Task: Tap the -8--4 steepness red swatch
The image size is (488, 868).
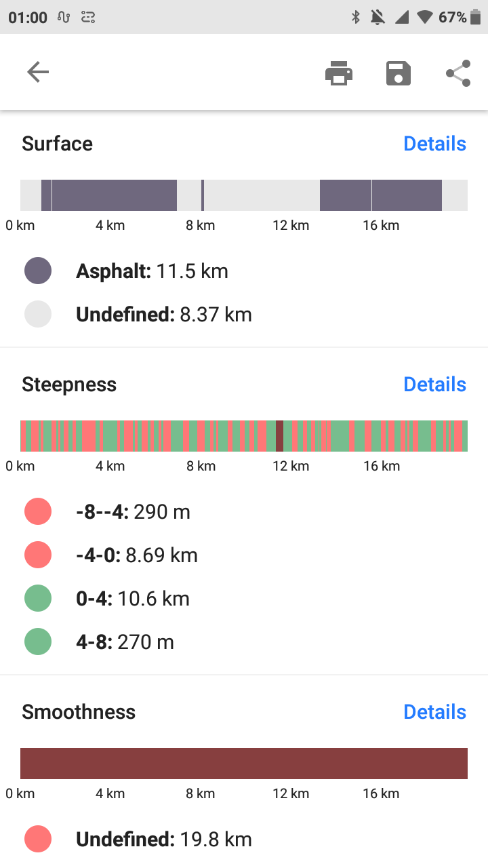Action: pos(38,511)
